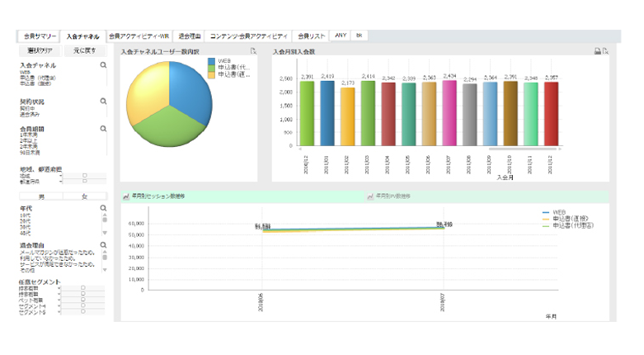Open the 地域 dropdown

60,176
